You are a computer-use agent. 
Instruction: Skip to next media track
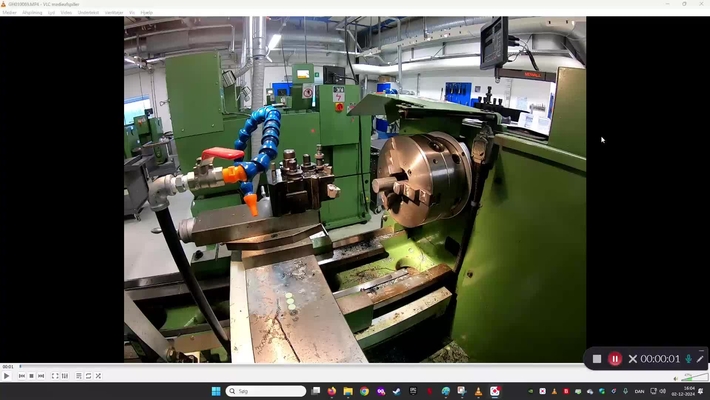click(41, 376)
